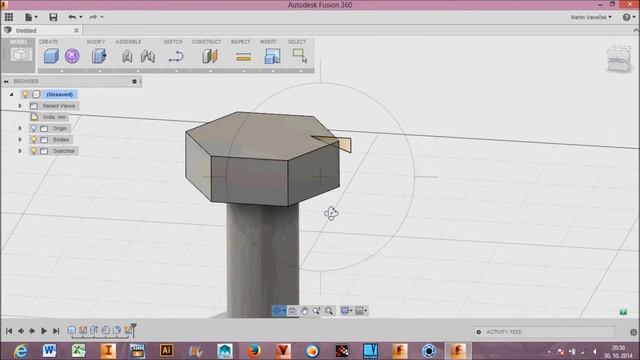Image resolution: width=640 pixels, height=360 pixels.
Task: Open the SKETCH menu label
Action: point(173,42)
